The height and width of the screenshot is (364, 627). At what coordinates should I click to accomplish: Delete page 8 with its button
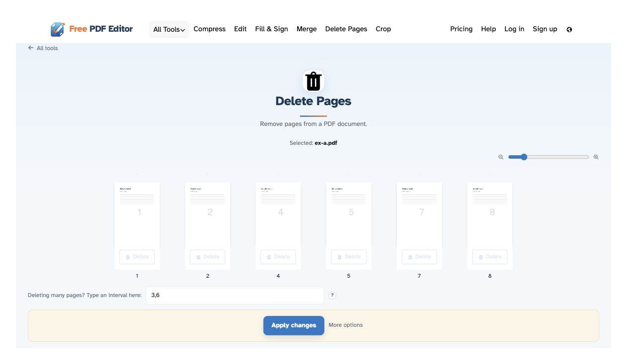tap(490, 257)
